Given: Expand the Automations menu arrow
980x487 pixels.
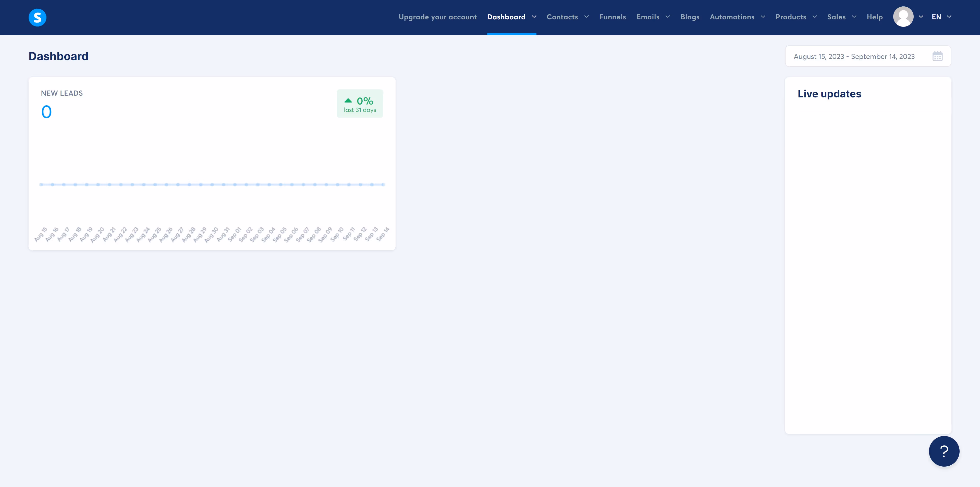Looking at the screenshot, I should (762, 17).
